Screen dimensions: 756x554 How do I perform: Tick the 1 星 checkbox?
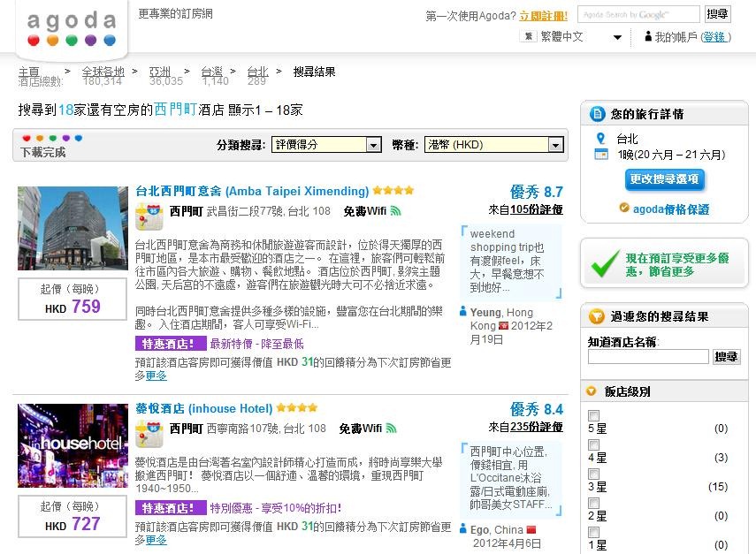(x=594, y=532)
